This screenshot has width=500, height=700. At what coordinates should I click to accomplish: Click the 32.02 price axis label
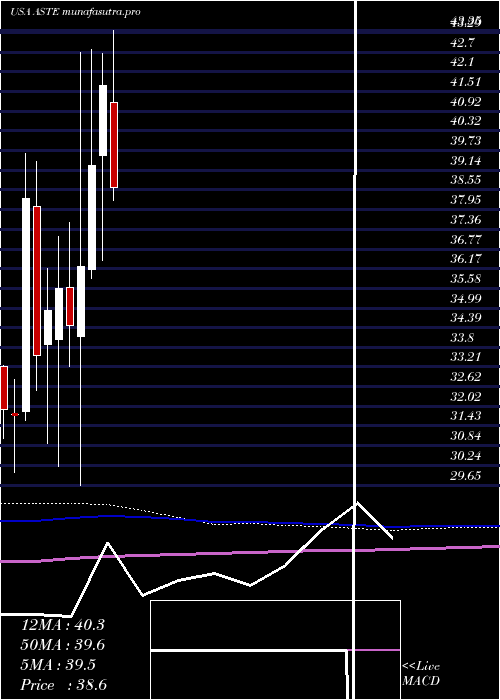pos(466,396)
